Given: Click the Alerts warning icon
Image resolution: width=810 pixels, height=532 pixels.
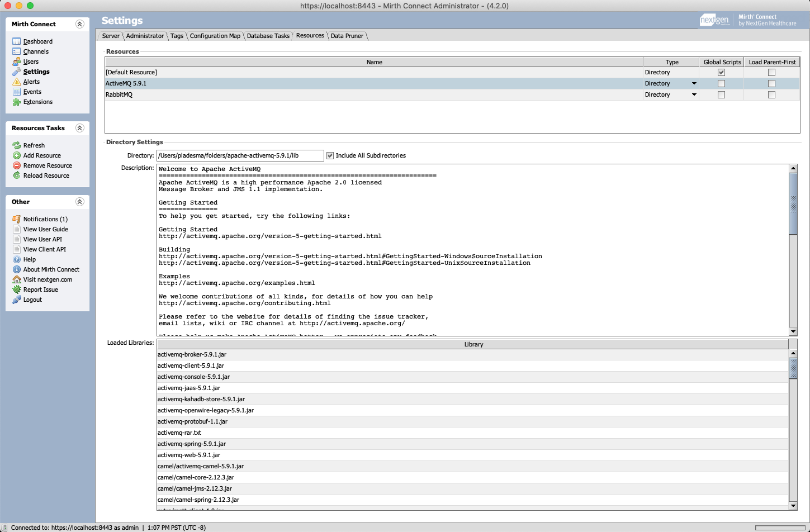Looking at the screenshot, I should (17, 82).
